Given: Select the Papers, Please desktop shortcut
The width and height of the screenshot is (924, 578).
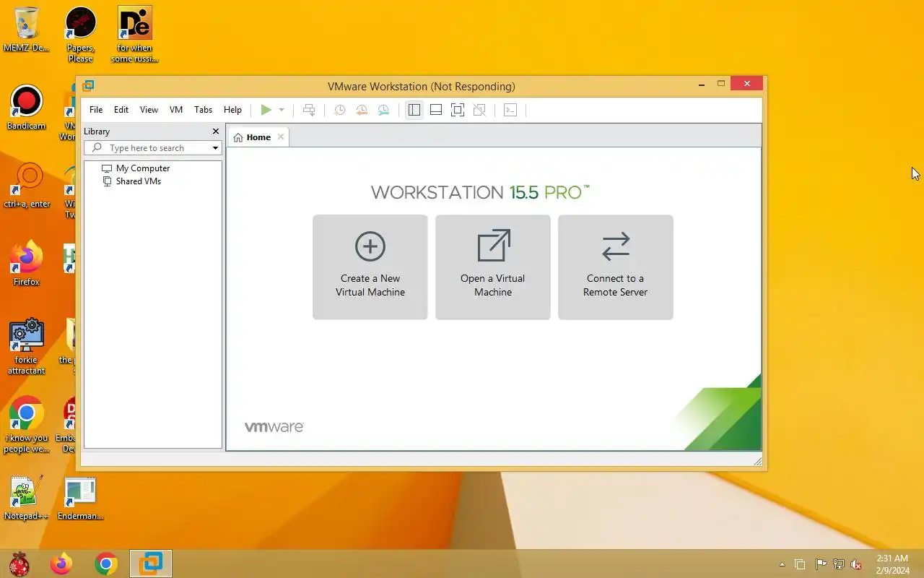Looking at the screenshot, I should [x=80, y=35].
